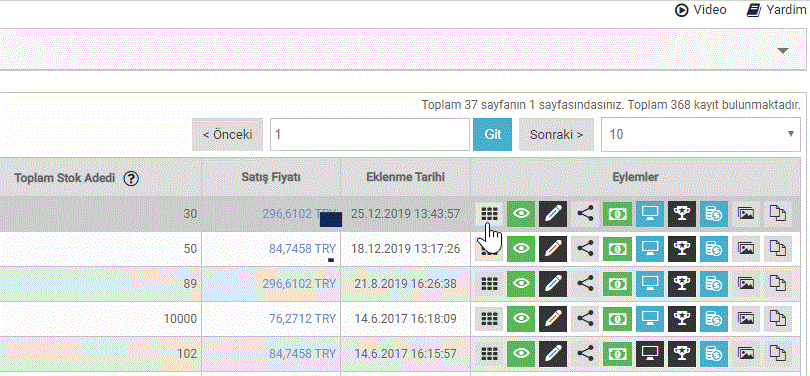Click the blue Git button
Viewport: 810px width, 376px height.
(492, 134)
